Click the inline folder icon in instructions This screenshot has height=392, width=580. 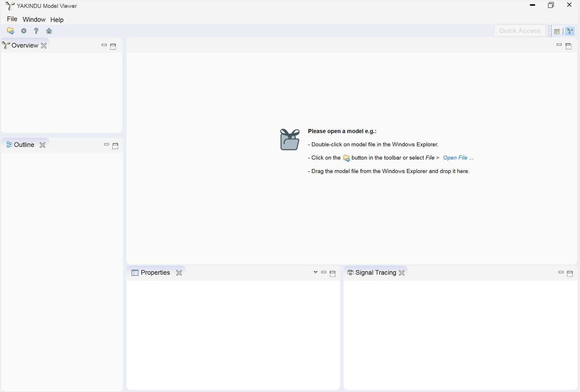point(347,158)
